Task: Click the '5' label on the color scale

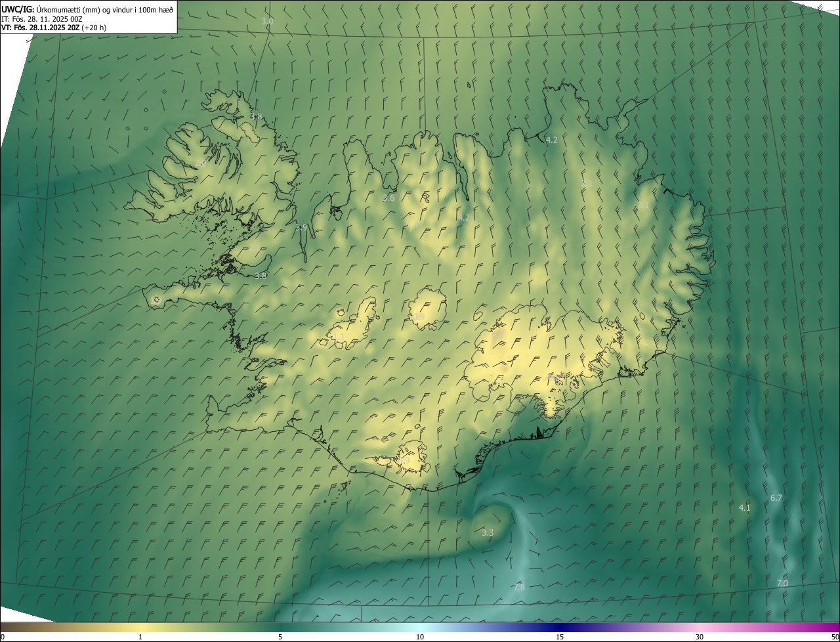Action: pyautogui.click(x=280, y=637)
